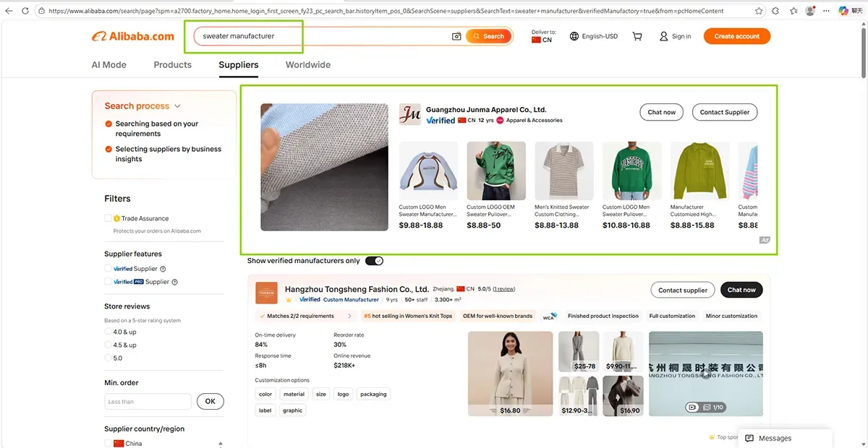This screenshot has height=448, width=868.
Task: Click the Messages chat bubble icon
Action: 750,438
